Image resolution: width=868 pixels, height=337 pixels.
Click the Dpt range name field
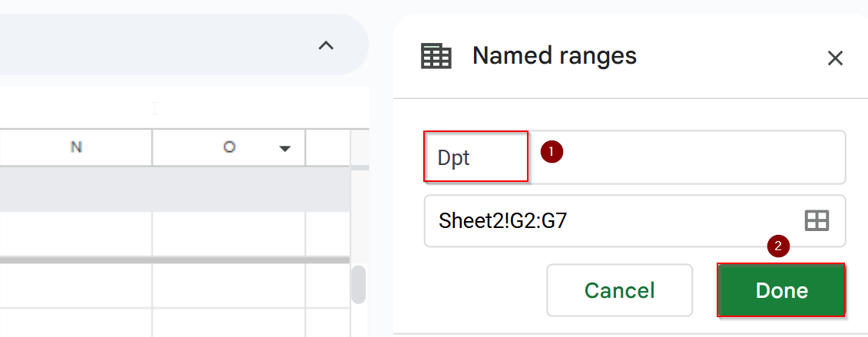[x=634, y=157]
